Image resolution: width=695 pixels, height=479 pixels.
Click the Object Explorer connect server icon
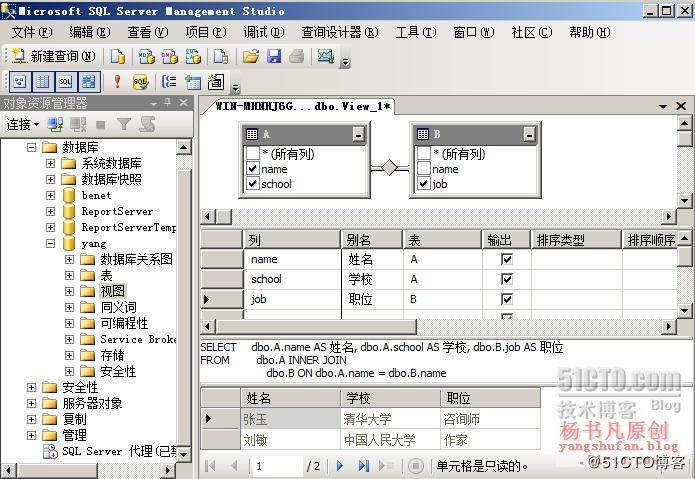55,125
